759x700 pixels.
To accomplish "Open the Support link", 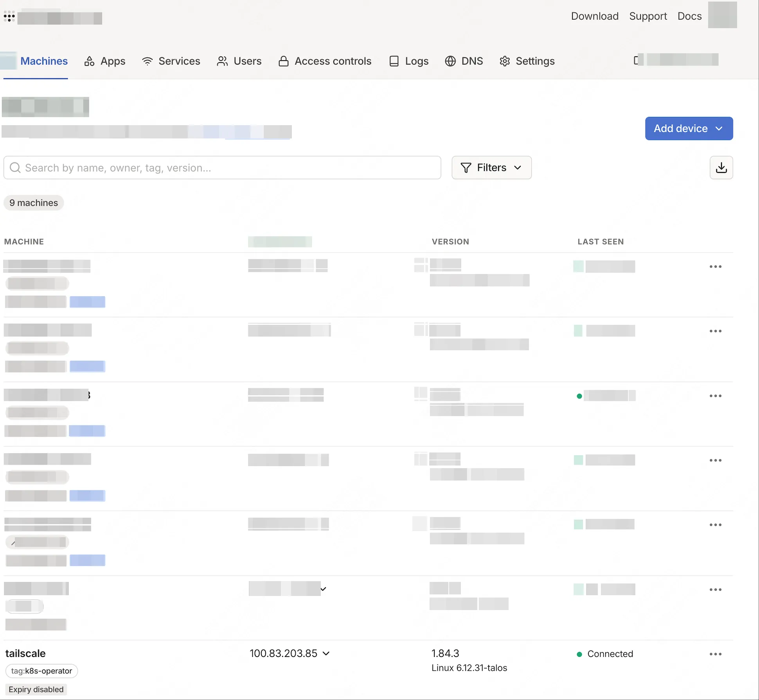I will 648,16.
